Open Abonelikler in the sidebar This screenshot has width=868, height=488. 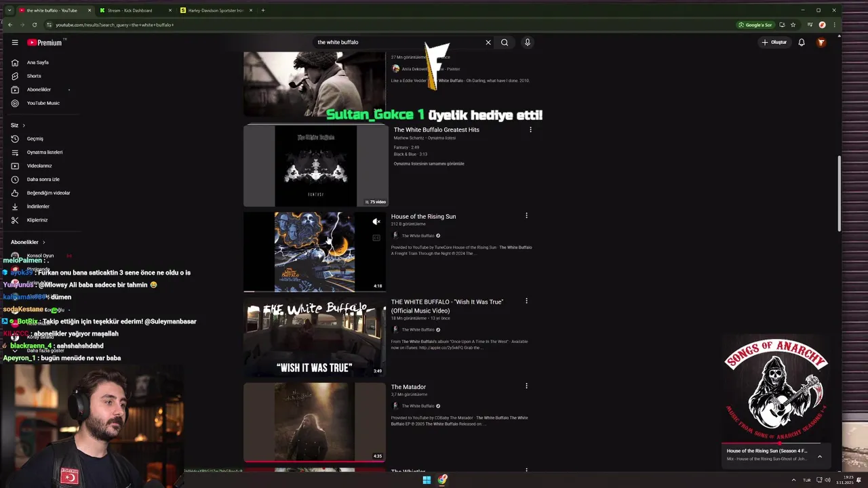[x=39, y=89]
